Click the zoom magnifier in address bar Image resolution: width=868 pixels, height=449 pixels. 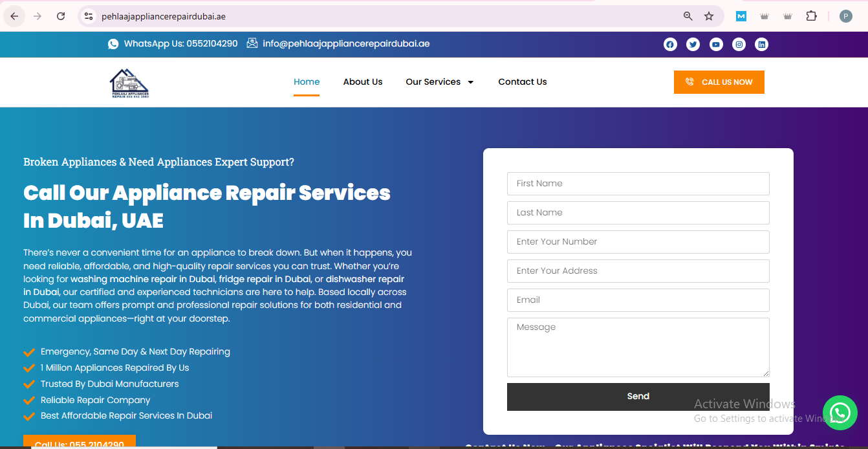(x=688, y=16)
